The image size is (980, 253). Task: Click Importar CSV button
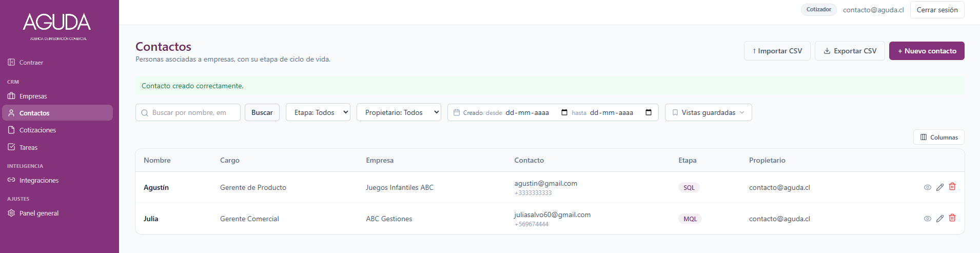point(777,51)
